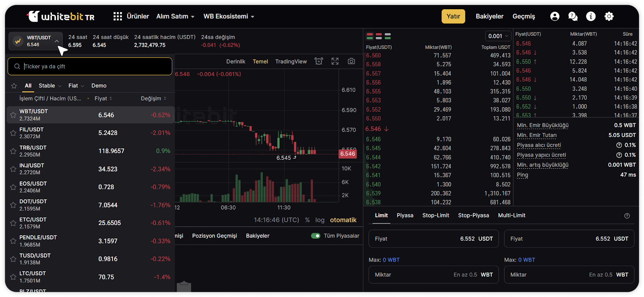
Task: Click the favorites star filter tab
Action: click(14, 86)
